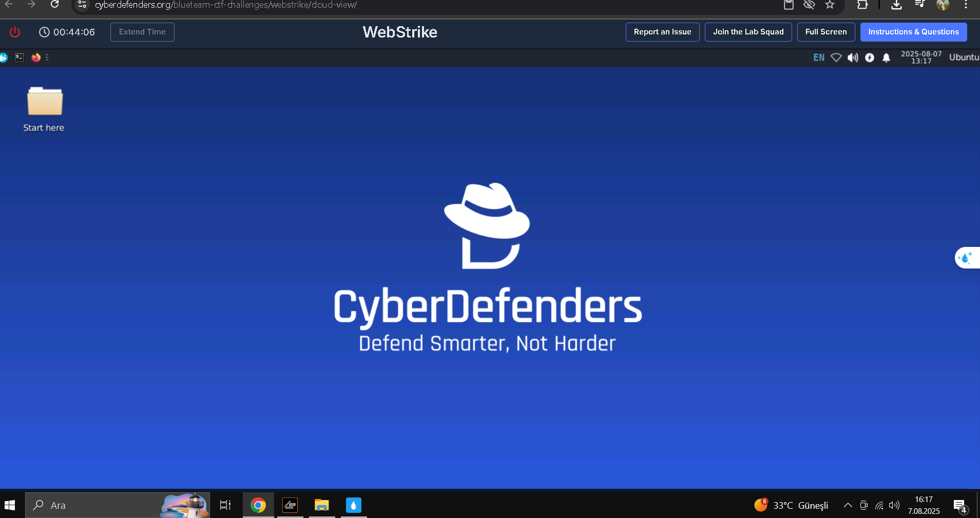Open browser downloads
Viewport: 980px width, 518px height.
[896, 5]
